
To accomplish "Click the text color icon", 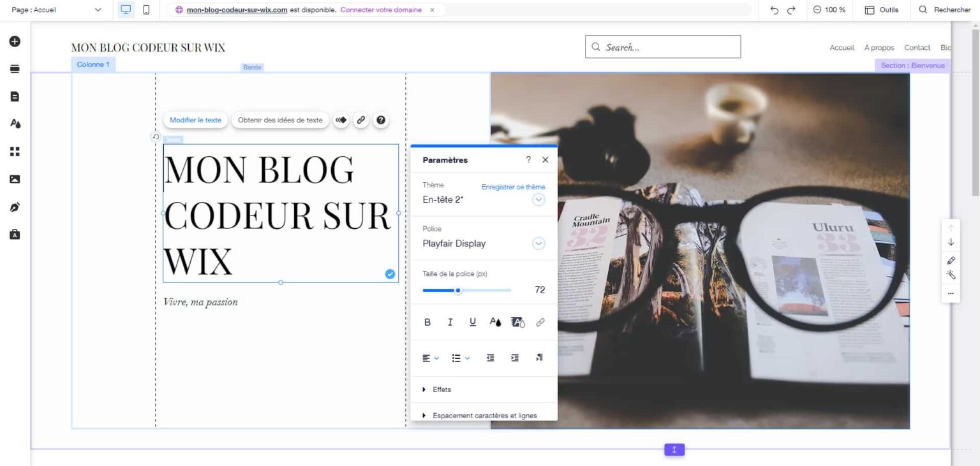I will [x=495, y=323].
